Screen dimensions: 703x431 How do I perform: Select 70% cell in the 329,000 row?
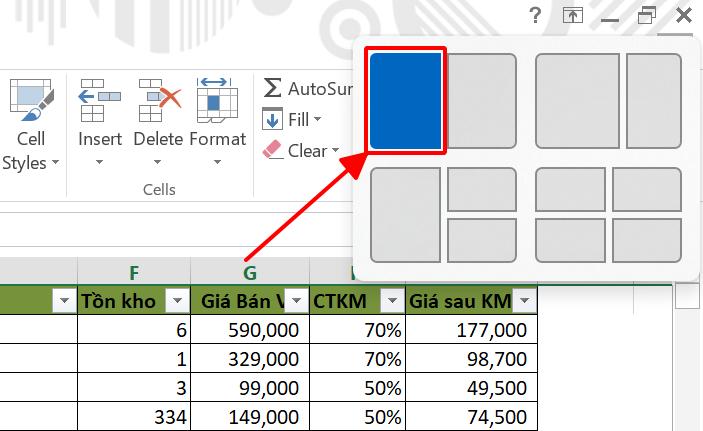(357, 358)
